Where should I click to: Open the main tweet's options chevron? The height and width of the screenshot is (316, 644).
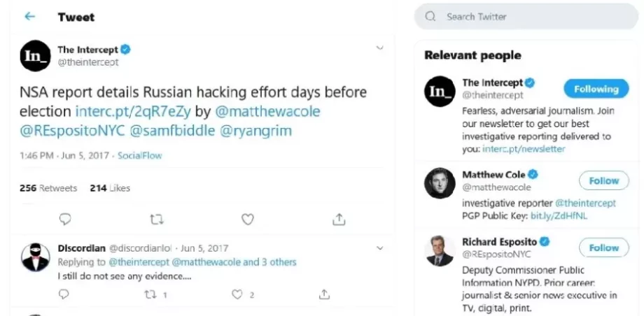pyautogui.click(x=379, y=48)
